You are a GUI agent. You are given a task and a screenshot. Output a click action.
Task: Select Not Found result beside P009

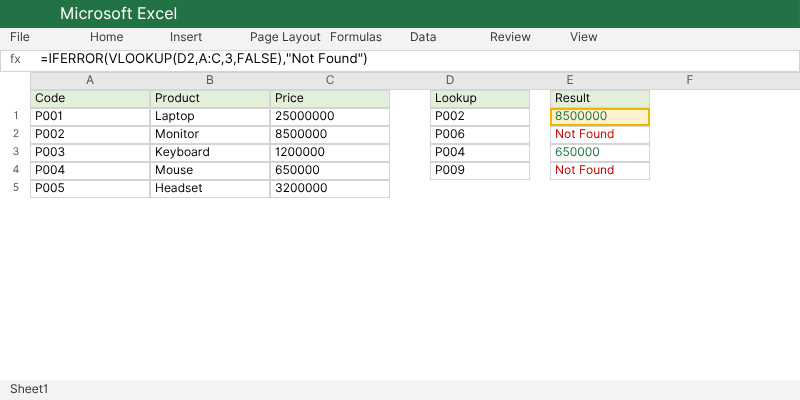600,170
